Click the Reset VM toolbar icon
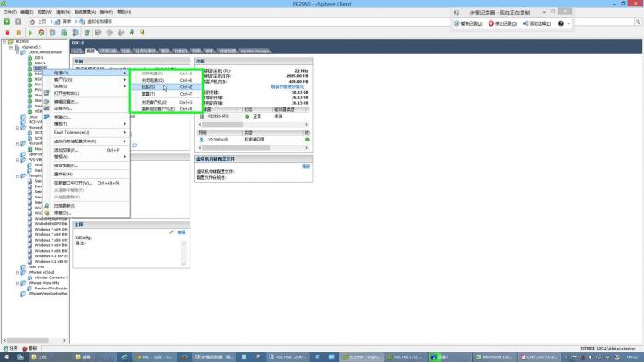The height and width of the screenshot is (362, 644). pyautogui.click(x=41, y=32)
